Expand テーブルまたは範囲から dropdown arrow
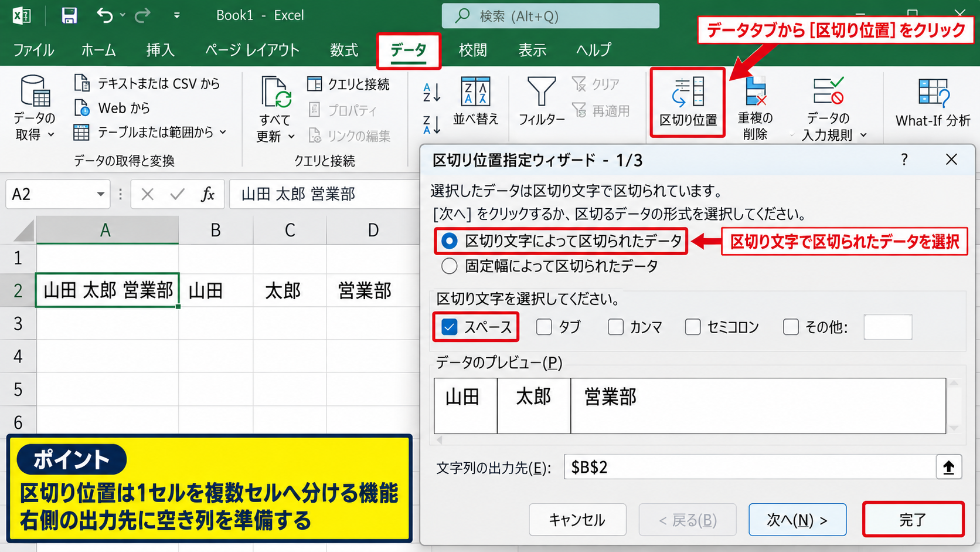The height and width of the screenshot is (552, 980). [x=223, y=133]
